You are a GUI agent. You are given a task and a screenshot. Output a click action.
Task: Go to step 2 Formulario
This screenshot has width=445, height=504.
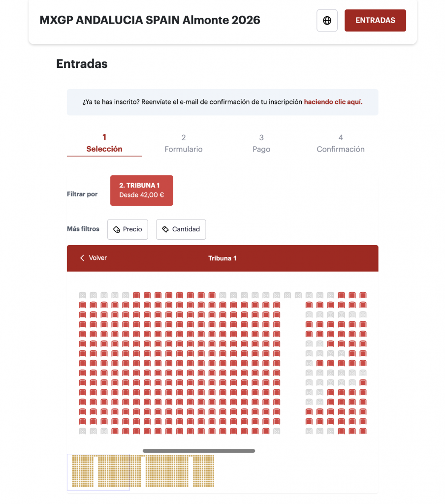coord(184,143)
